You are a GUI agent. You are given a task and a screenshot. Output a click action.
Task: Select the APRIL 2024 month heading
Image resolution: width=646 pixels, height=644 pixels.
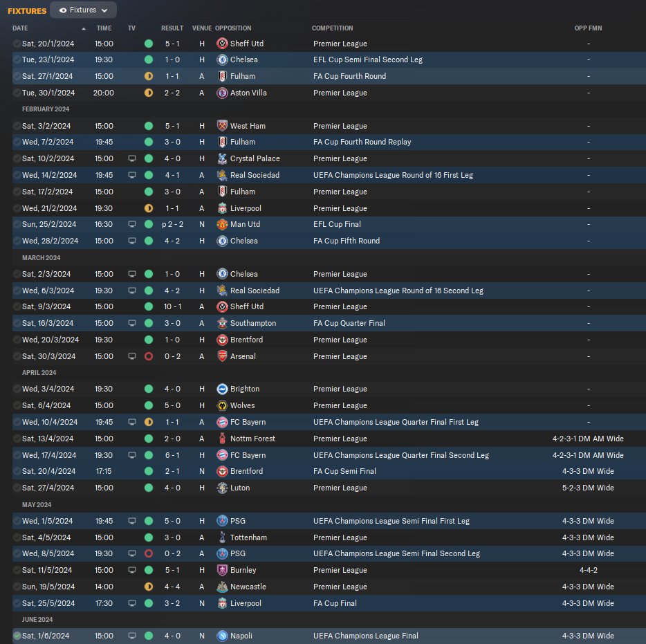point(39,372)
